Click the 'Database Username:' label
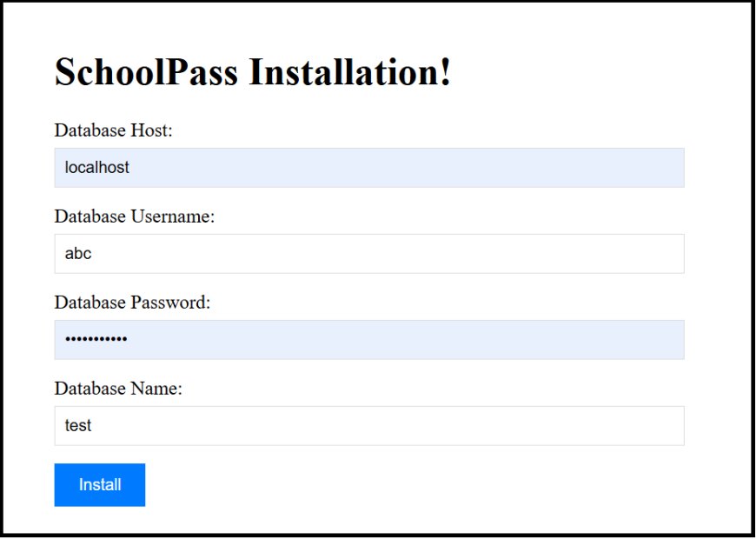 (x=135, y=216)
